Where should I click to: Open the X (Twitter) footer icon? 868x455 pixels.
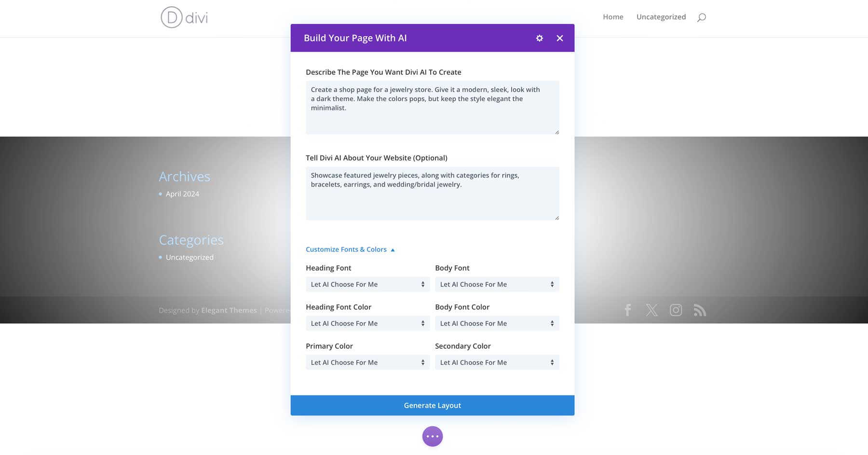[652, 310]
